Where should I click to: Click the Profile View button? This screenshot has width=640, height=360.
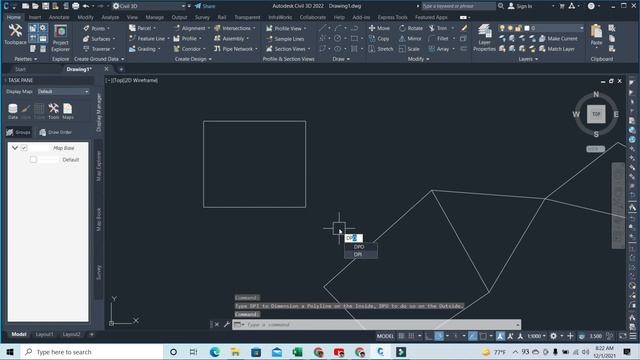(x=285, y=28)
